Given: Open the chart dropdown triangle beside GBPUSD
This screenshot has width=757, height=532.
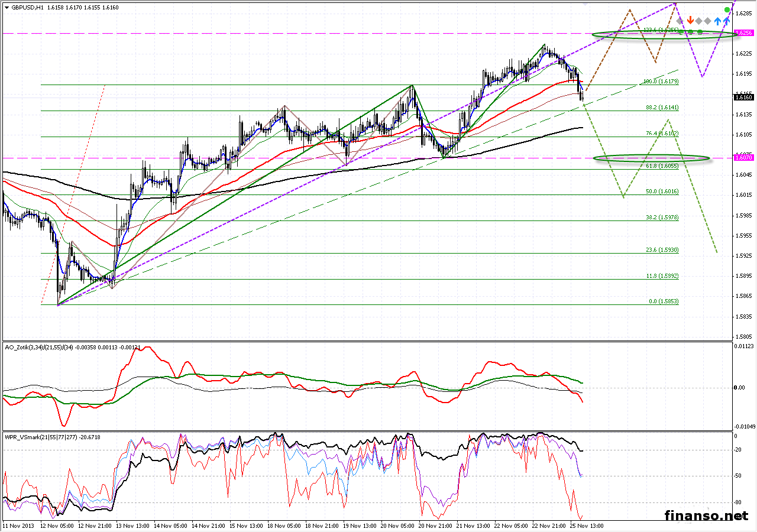Looking at the screenshot, I should click(x=7, y=8).
